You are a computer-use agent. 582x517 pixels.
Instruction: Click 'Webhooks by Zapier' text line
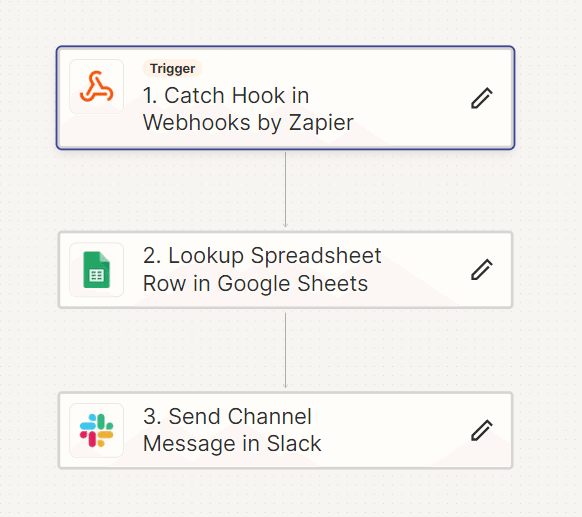pyautogui.click(x=248, y=122)
